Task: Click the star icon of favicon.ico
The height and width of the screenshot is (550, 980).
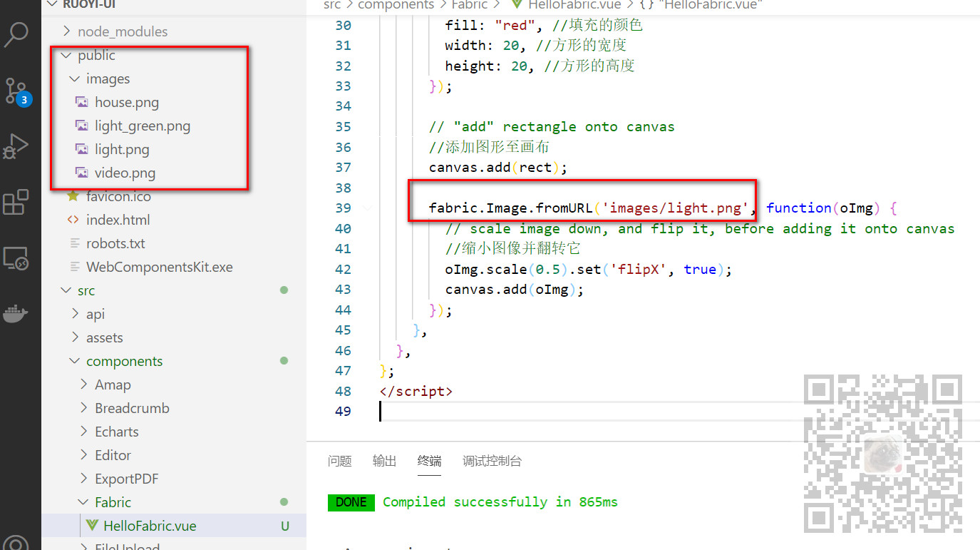Action: (x=73, y=196)
